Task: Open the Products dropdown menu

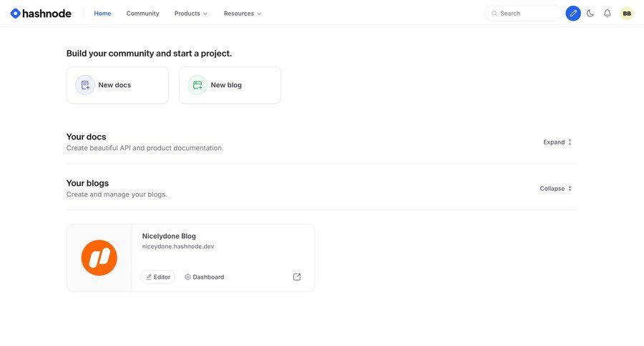Action: coord(190,14)
